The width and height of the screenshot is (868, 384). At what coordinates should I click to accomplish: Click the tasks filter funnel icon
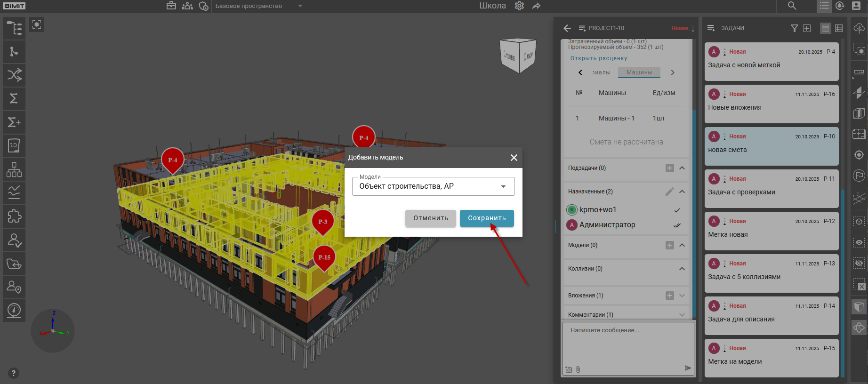click(794, 28)
